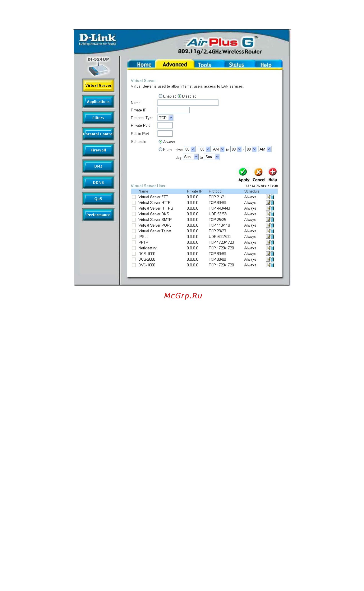Open the start minute dropdown
Viewport: 364px width, 591px height.
tap(205, 149)
